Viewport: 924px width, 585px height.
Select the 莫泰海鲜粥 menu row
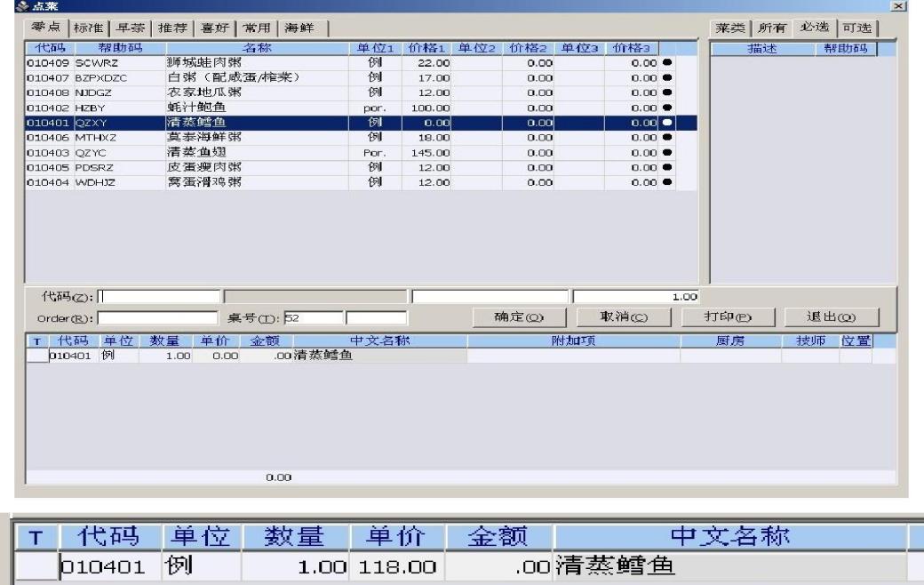362,138
